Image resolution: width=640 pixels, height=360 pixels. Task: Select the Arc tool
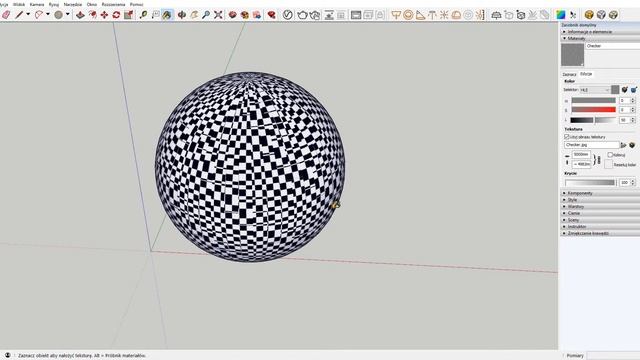click(39, 15)
